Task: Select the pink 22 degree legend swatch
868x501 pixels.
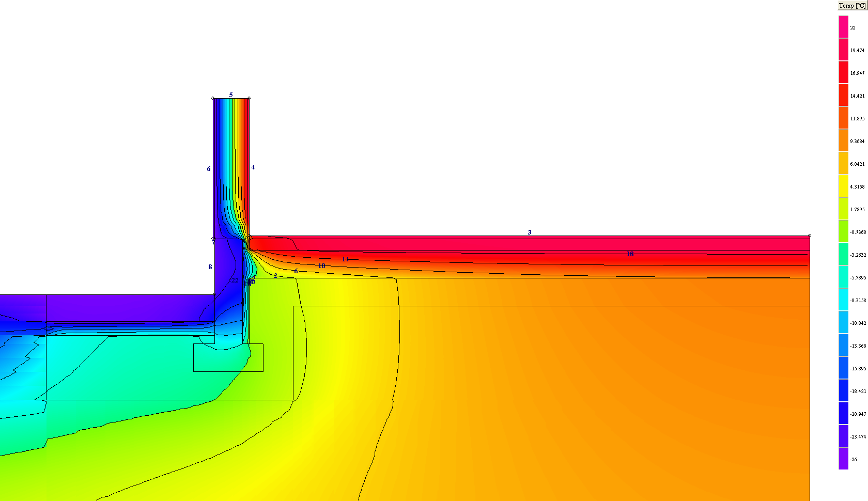Action: (843, 27)
